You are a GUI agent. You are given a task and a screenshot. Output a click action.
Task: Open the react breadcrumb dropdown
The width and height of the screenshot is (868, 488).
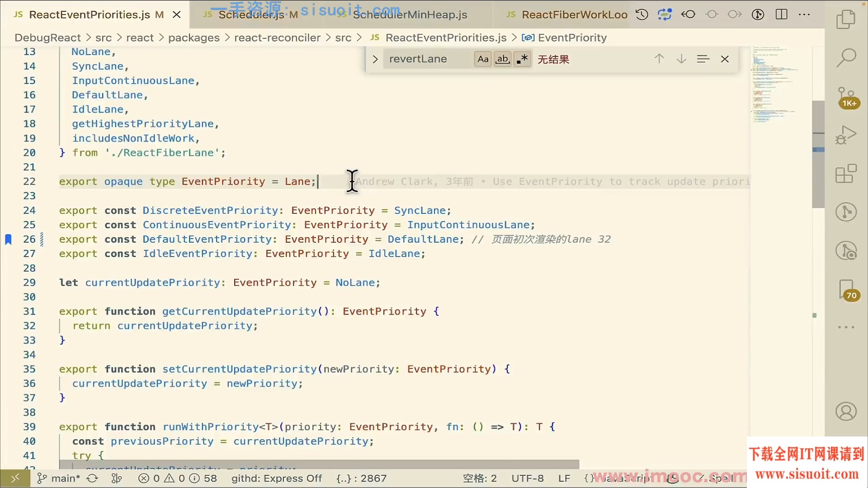click(140, 38)
